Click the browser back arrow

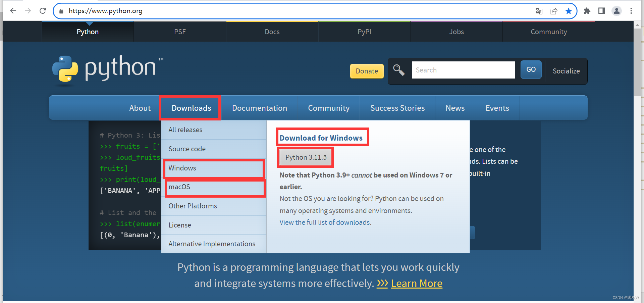coord(13,11)
